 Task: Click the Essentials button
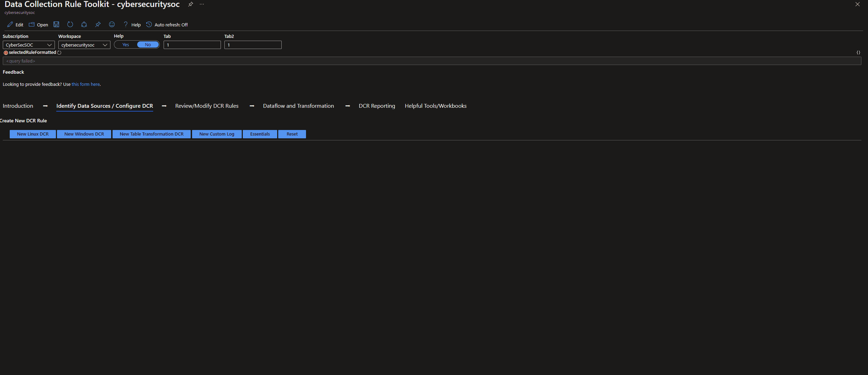[x=260, y=134]
